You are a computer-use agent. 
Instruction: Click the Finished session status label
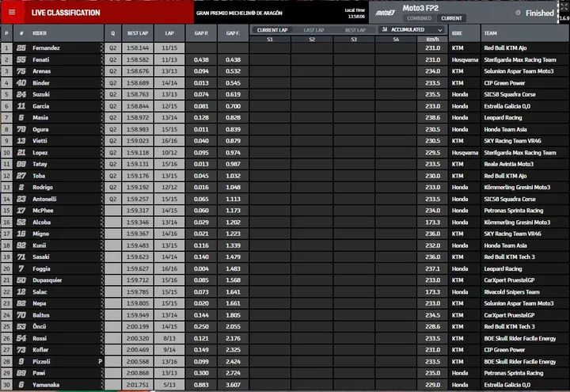540,13
